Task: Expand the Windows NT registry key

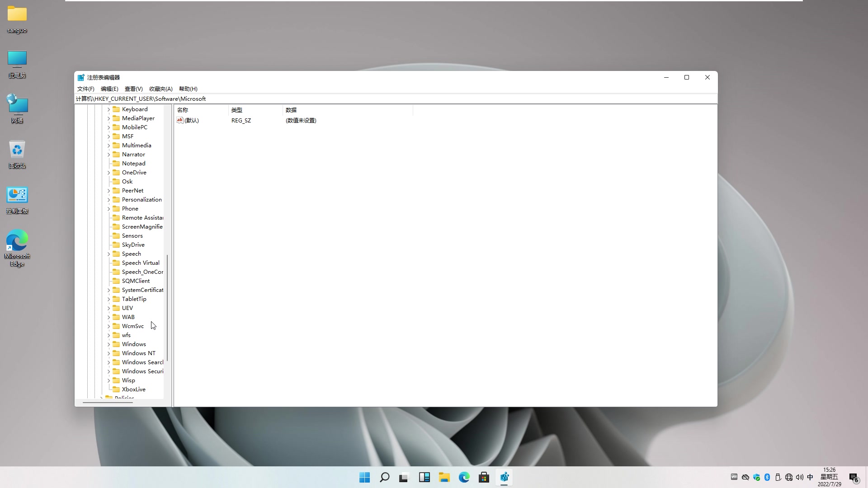Action: point(109,353)
